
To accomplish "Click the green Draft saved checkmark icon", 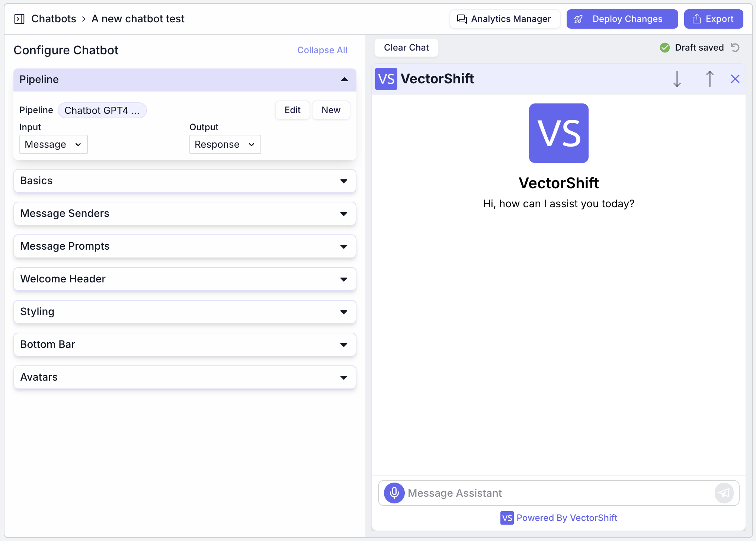I will 664,48.
